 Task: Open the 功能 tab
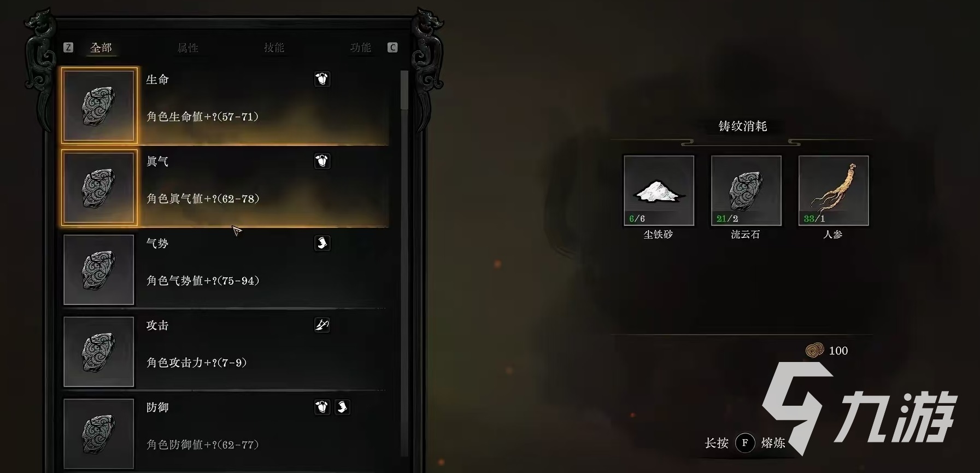(x=360, y=48)
